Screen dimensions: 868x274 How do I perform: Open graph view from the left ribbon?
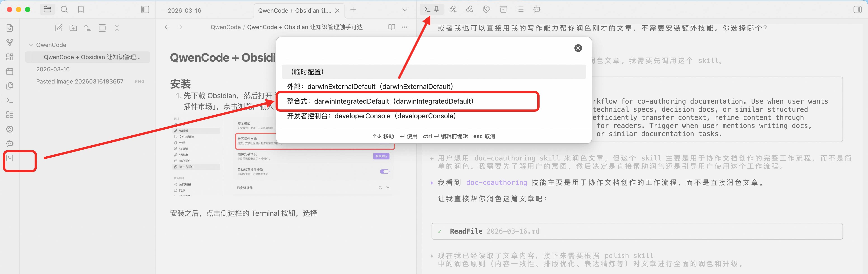coord(10,42)
